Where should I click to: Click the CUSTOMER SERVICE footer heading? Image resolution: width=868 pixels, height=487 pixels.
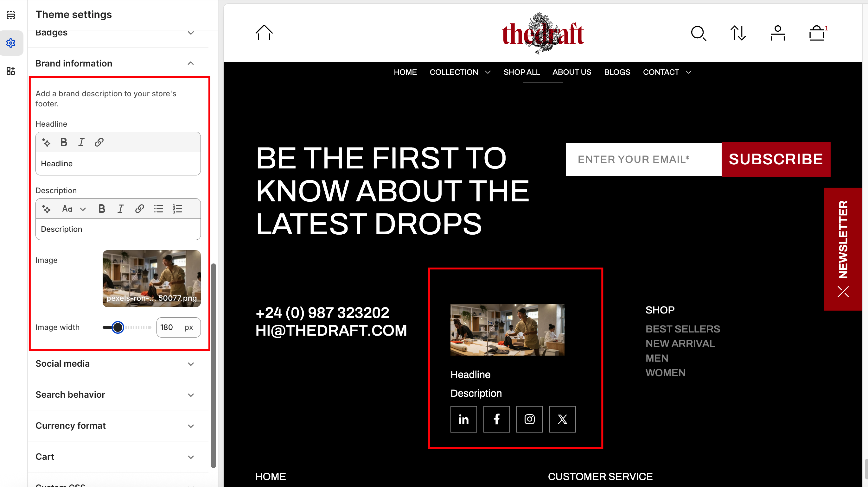(x=600, y=477)
